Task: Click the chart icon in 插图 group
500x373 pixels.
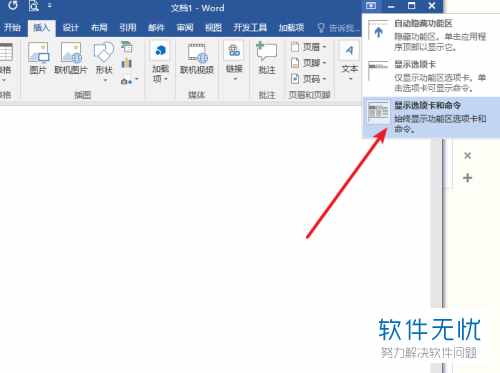Action: pos(127,63)
